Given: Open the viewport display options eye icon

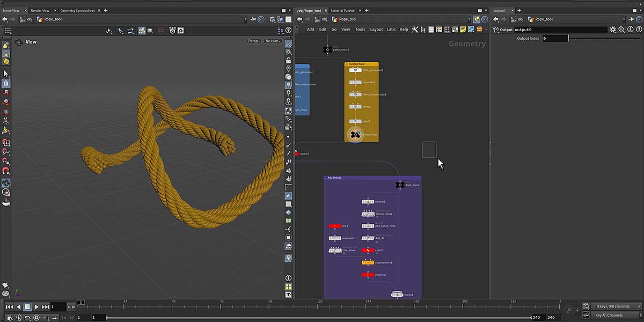Looking at the screenshot, I should tap(289, 295).
